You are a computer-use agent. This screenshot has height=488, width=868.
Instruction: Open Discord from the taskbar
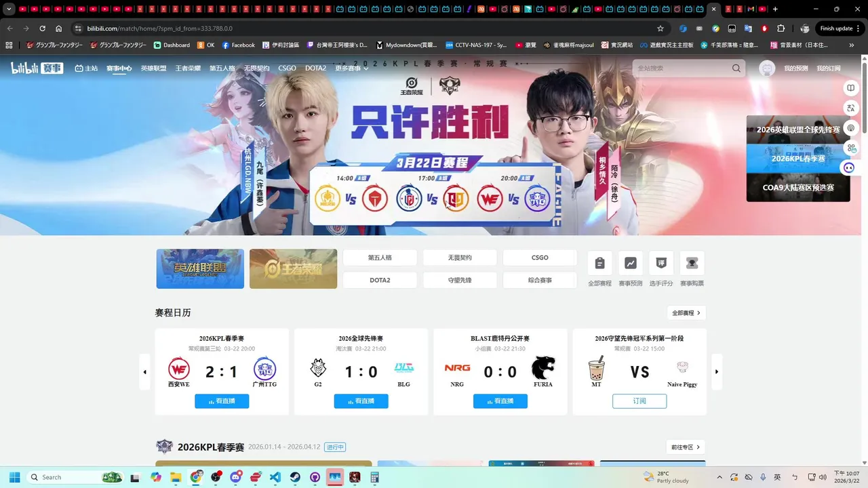[x=235, y=477]
